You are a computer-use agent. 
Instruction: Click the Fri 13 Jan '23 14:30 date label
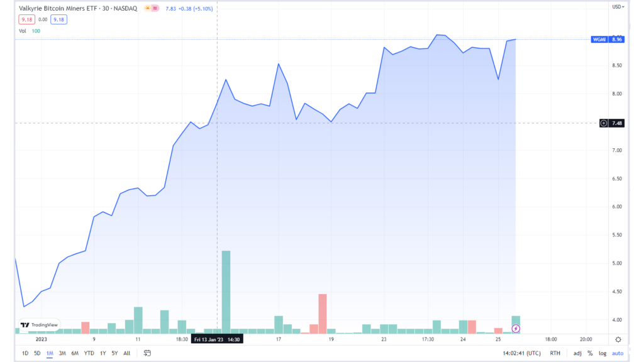click(x=217, y=339)
